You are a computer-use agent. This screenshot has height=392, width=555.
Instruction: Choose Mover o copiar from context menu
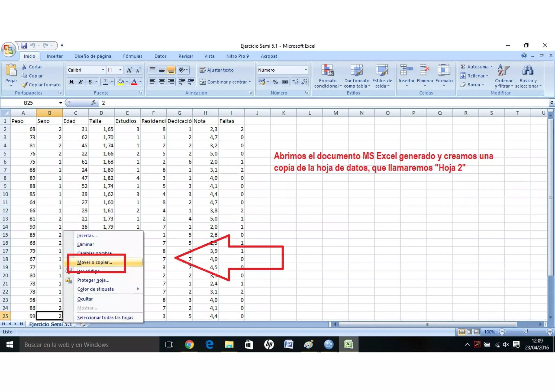click(x=95, y=262)
